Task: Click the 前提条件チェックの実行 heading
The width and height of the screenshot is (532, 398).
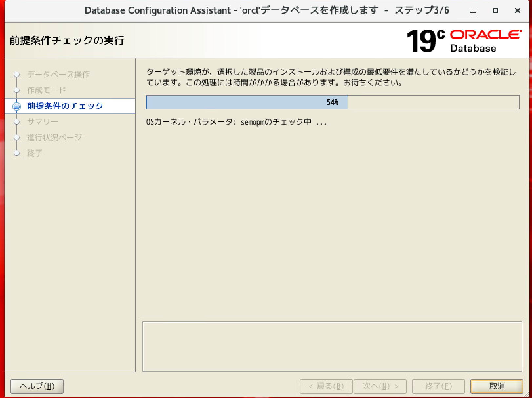Action: pos(67,40)
